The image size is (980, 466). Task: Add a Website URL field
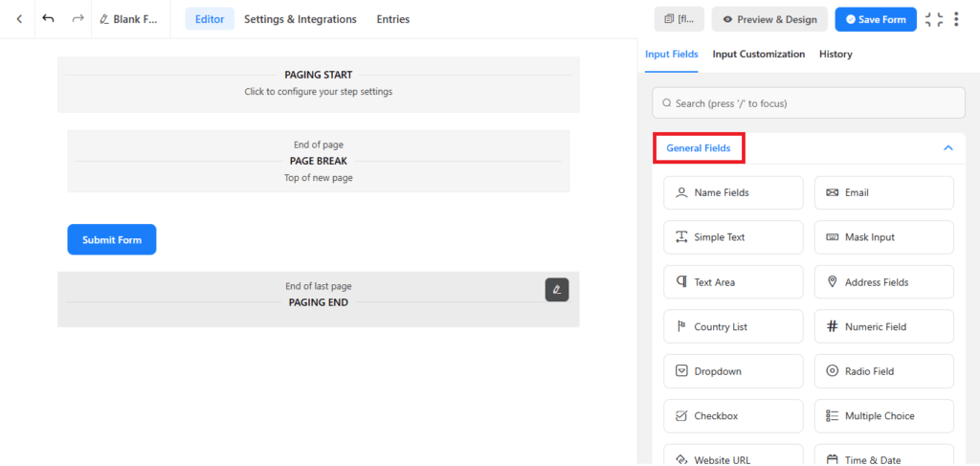point(733,455)
